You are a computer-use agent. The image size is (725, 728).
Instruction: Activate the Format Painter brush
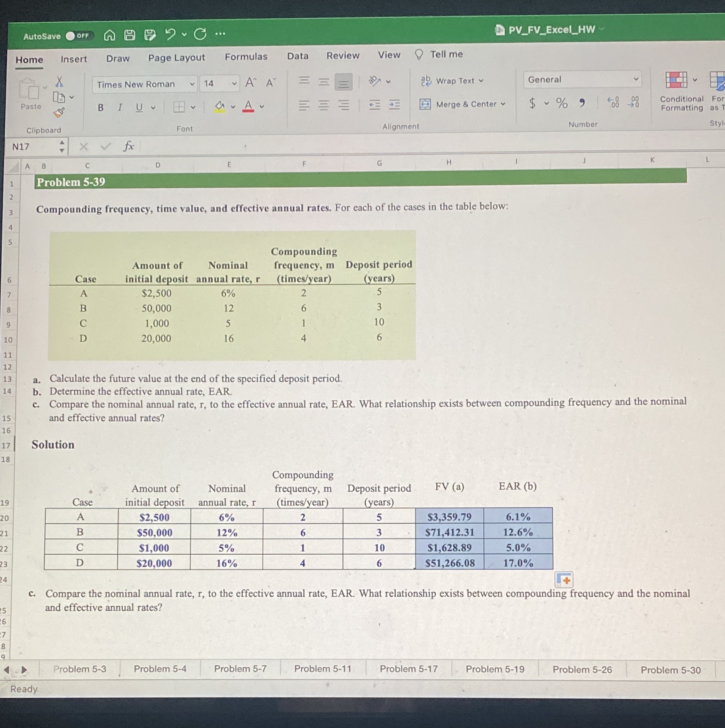pos(59,112)
